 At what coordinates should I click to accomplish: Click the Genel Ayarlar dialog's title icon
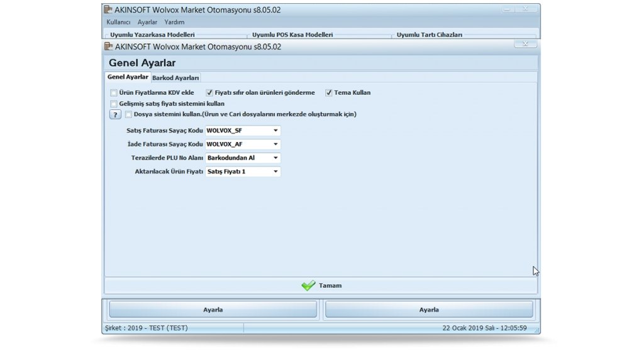coord(108,46)
